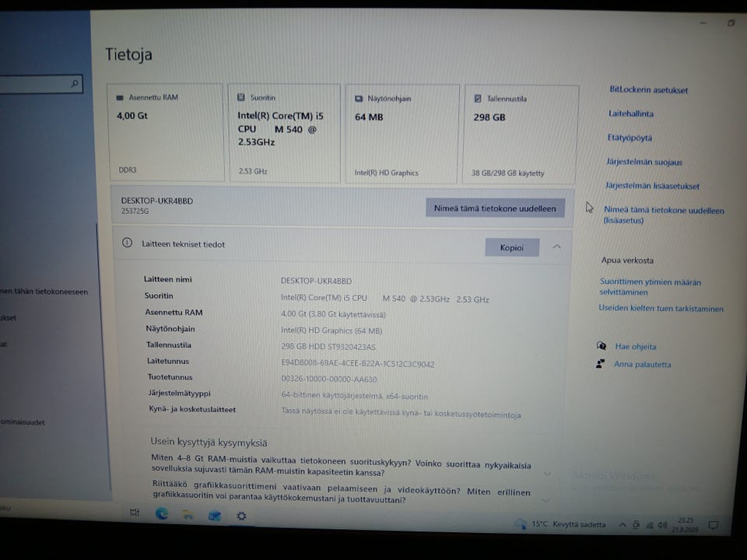
Task: Show hidden tray icons chevron
Action: (622, 525)
